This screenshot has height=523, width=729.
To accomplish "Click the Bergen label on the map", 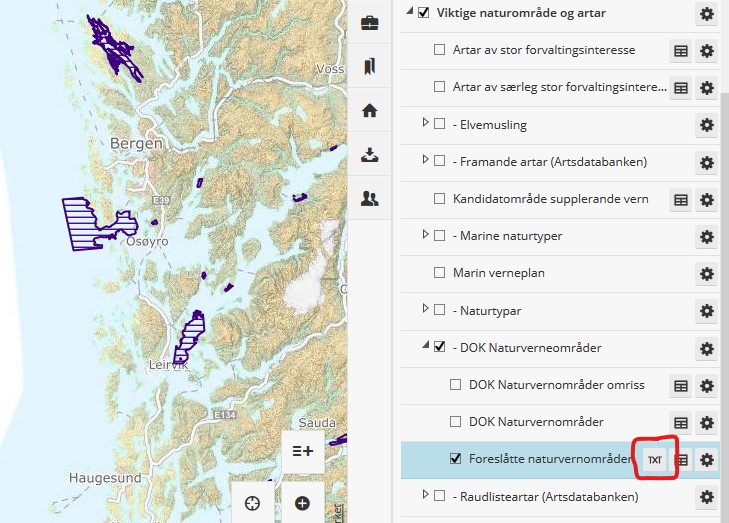I will tap(136, 144).
